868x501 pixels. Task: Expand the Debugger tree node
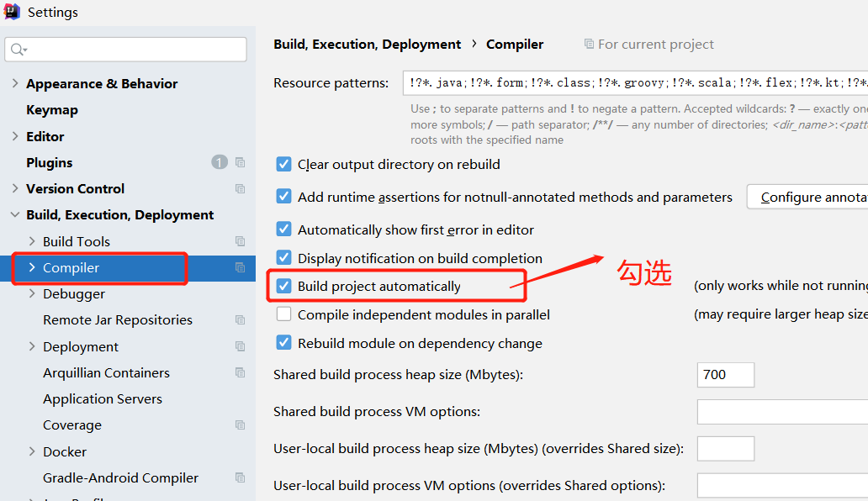point(32,293)
